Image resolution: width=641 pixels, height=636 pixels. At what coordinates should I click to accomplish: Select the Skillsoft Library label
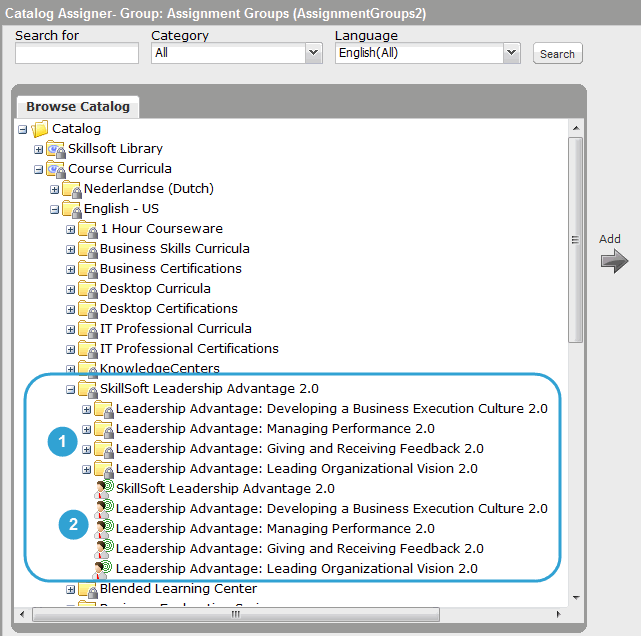[x=115, y=149]
